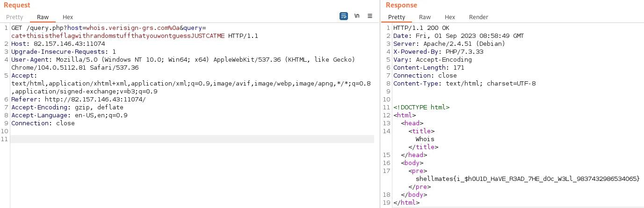The width and height of the screenshot is (644, 208).
Task: Switch the Request to the Pretty tab
Action: pyautogui.click(x=14, y=17)
